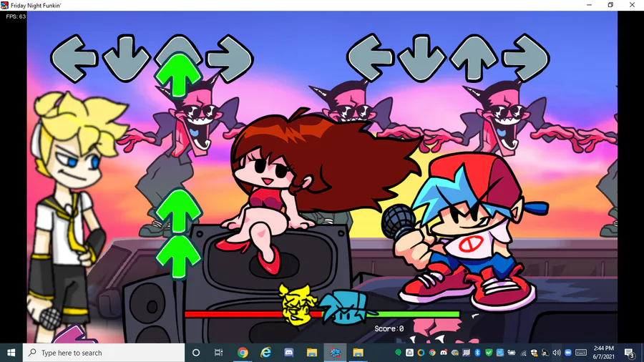Click the opponent's gray right arrow receptor
The width and height of the screenshot is (644, 362).
click(230, 59)
